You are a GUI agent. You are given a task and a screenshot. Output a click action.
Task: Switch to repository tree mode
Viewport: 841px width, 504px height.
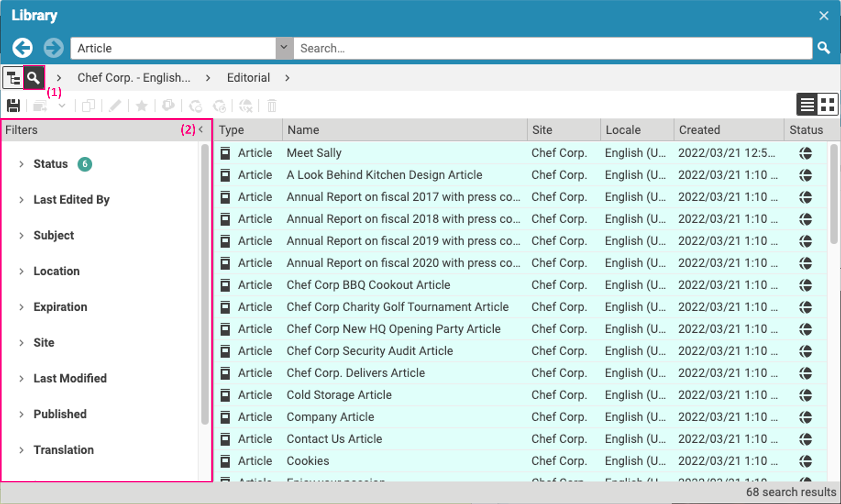13,78
